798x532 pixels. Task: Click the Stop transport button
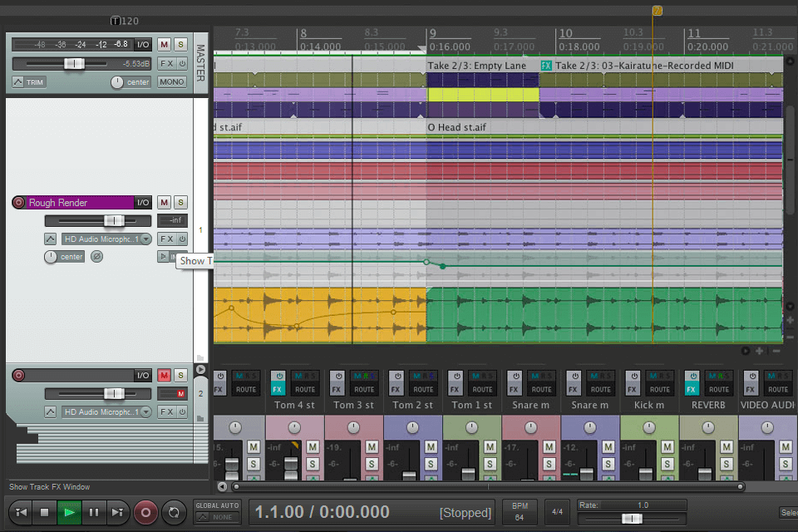pyautogui.click(x=46, y=512)
